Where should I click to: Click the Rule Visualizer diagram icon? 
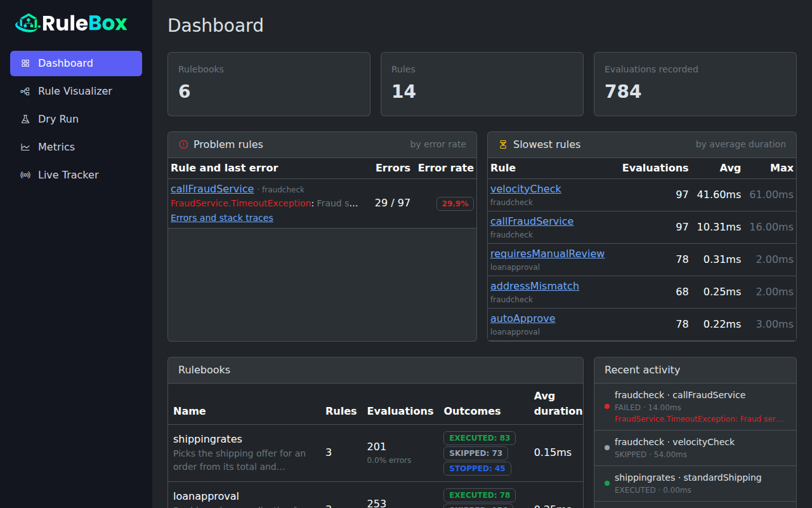pos(25,91)
